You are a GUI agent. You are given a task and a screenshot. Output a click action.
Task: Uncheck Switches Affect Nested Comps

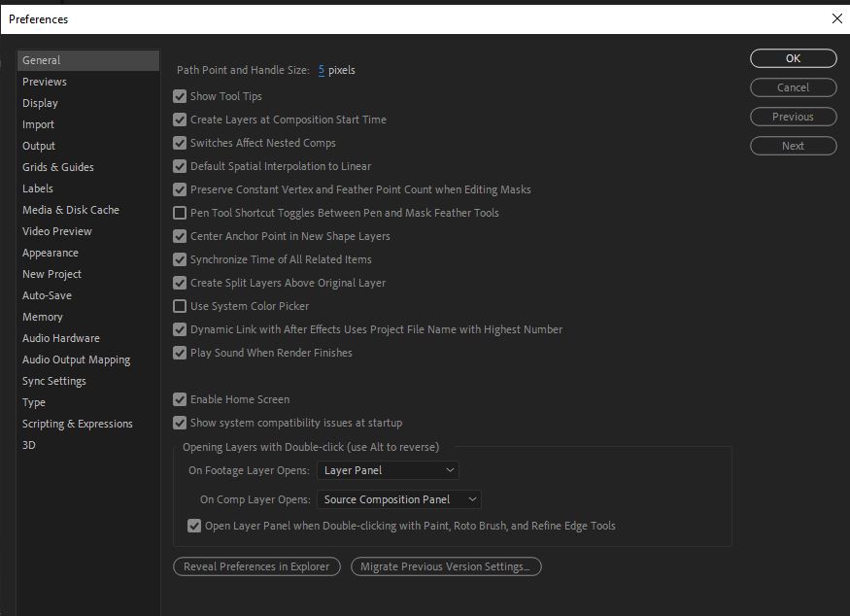180,143
